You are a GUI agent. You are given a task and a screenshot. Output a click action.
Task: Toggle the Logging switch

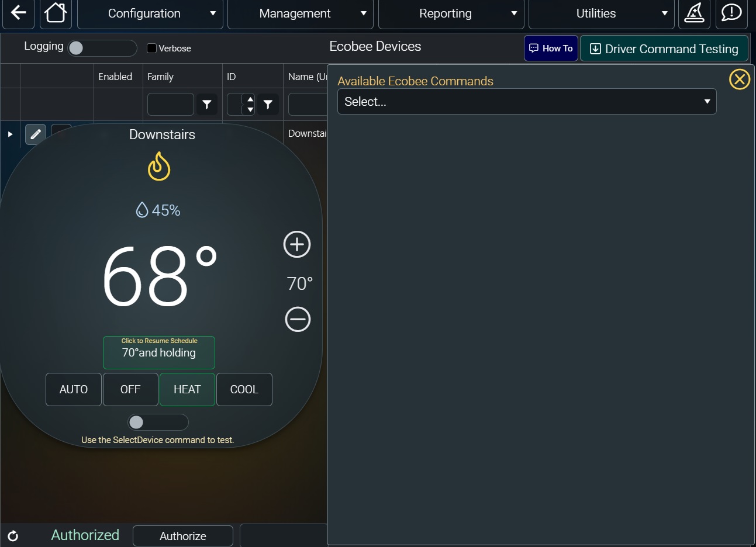pyautogui.click(x=102, y=48)
